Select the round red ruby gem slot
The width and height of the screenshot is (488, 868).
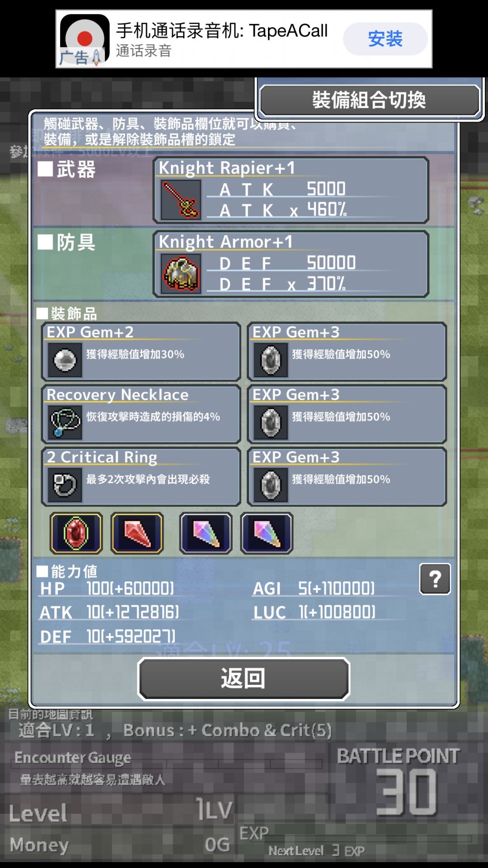click(x=76, y=533)
